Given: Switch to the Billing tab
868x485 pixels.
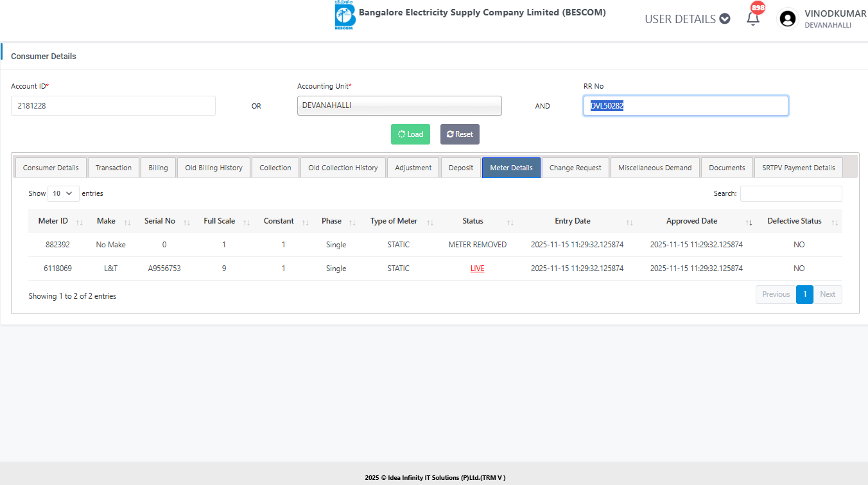Looking at the screenshot, I should 158,168.
